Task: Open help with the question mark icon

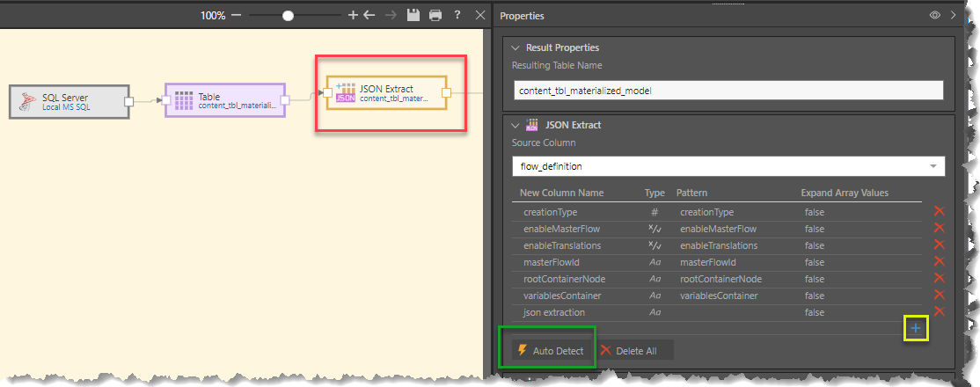Action: tap(457, 16)
